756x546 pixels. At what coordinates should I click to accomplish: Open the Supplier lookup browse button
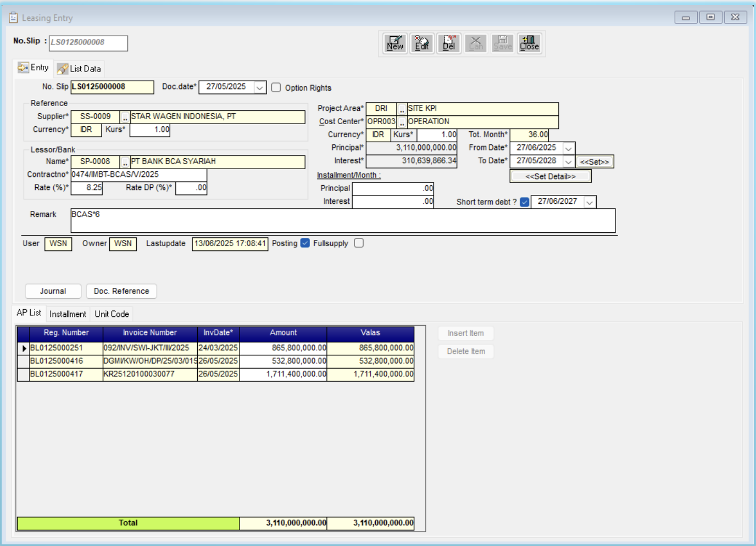[125, 117]
